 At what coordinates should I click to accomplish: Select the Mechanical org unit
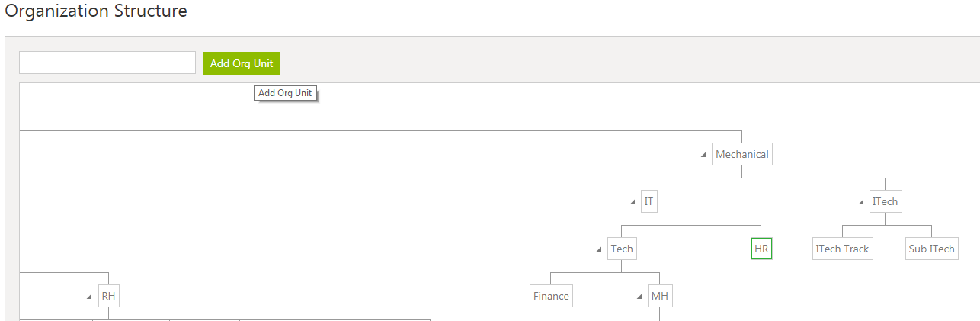pyautogui.click(x=741, y=155)
